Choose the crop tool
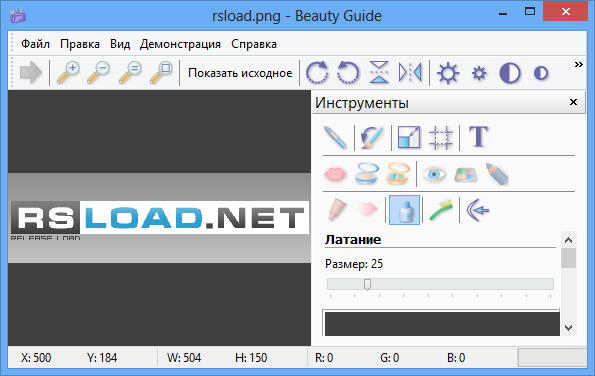 441,137
